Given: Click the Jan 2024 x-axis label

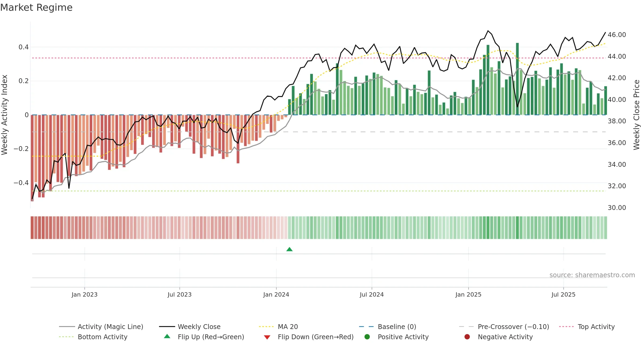Looking at the screenshot, I should [x=276, y=294].
